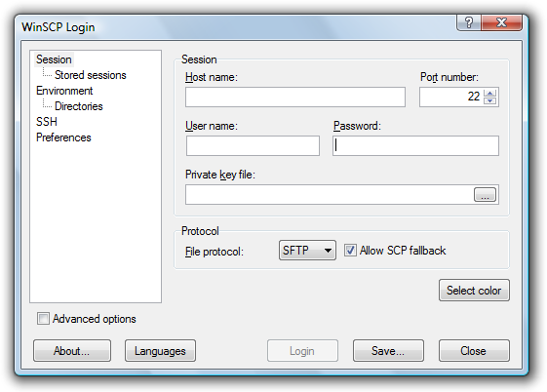Screen dimensions: 547x392
Task: Open the Languages button
Action: click(x=160, y=350)
